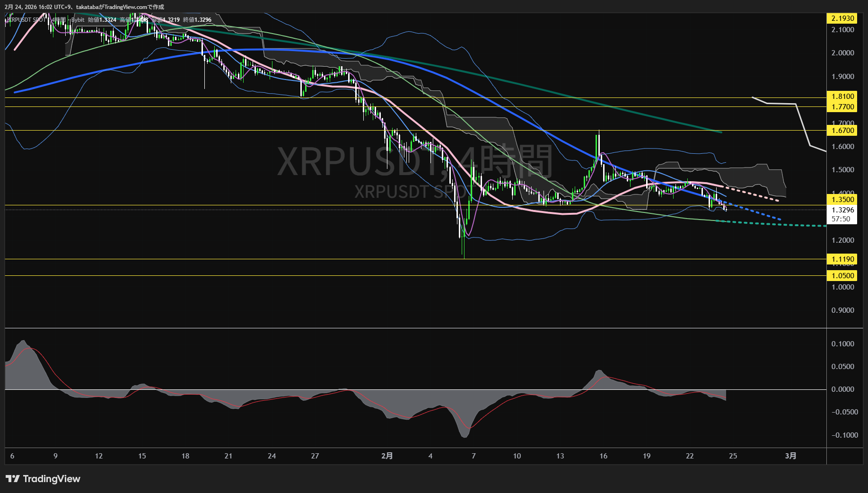Click the 1.5000 price axis value
This screenshot has height=493, width=868.
coord(842,170)
